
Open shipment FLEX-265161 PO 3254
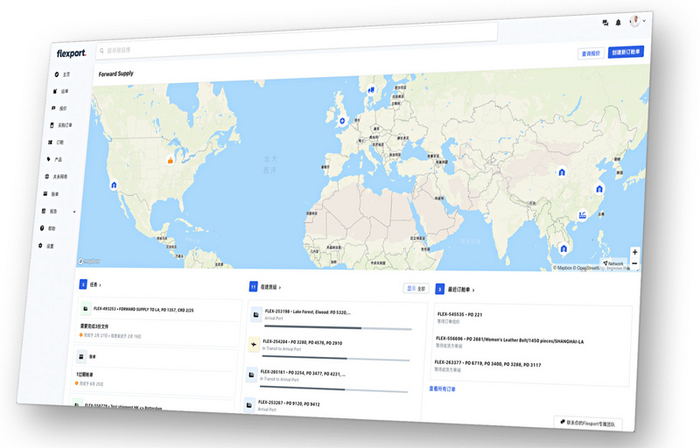(303, 373)
